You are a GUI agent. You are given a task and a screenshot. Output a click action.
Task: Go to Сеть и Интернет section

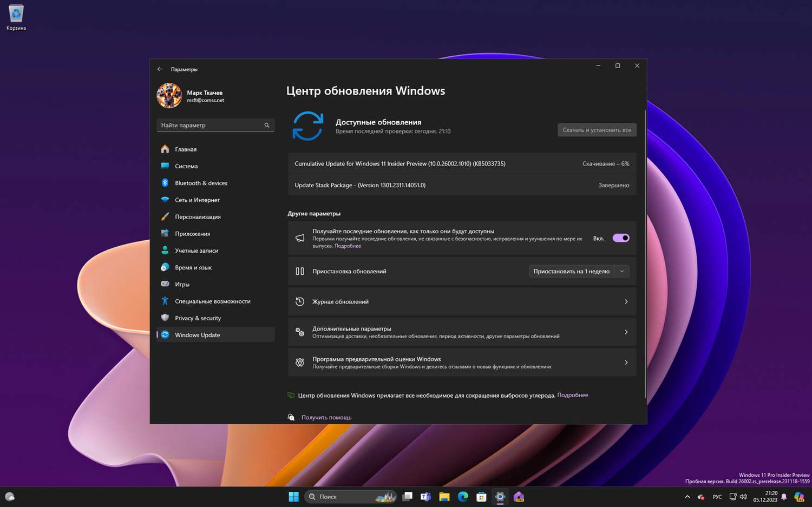(x=197, y=200)
